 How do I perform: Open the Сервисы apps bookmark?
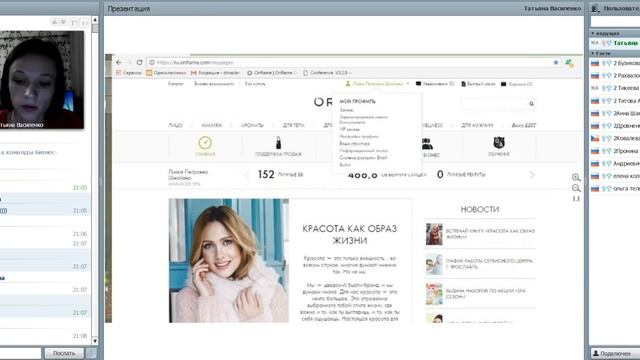(129, 73)
